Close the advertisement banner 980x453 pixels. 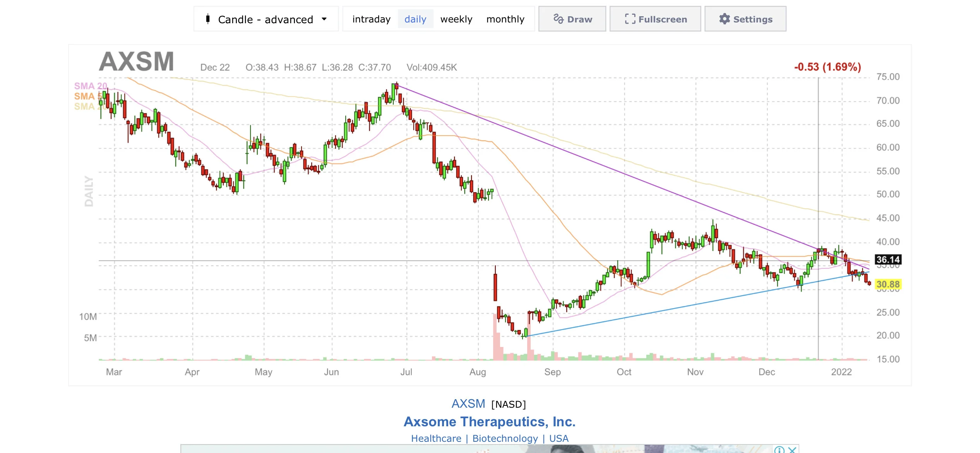point(792,450)
